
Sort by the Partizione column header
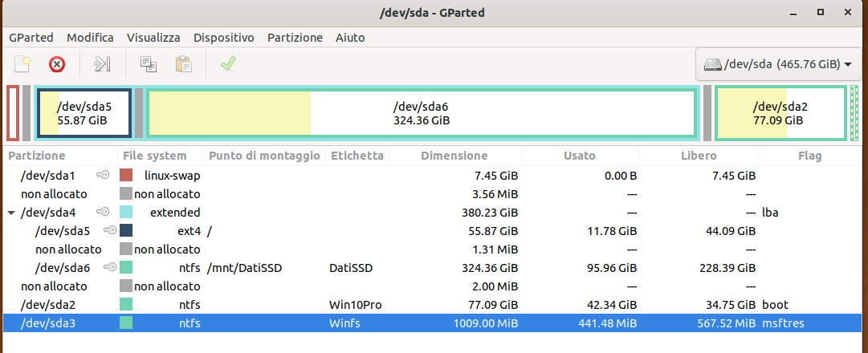(61, 156)
